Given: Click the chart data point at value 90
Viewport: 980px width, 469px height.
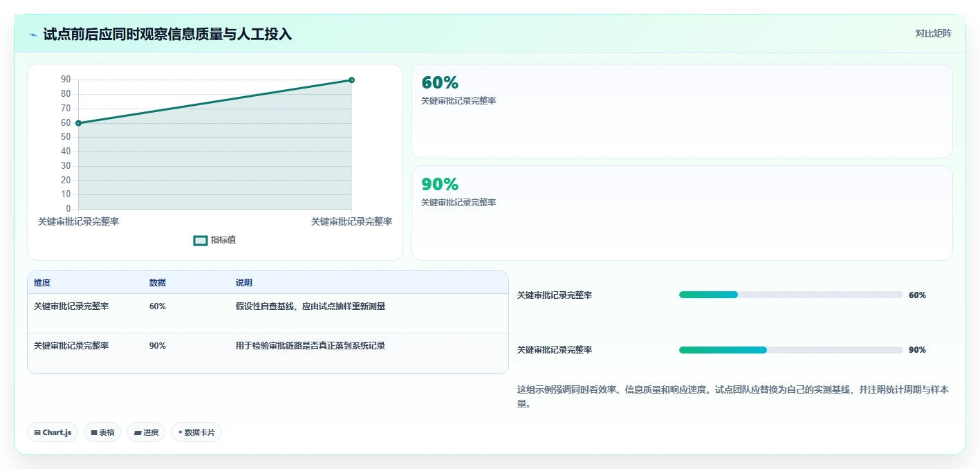Looking at the screenshot, I should click(351, 80).
